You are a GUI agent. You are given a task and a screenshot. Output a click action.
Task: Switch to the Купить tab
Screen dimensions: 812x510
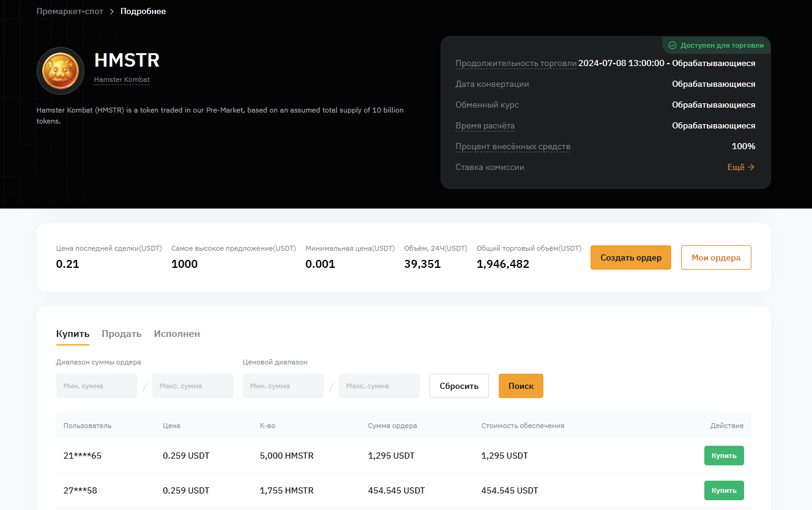pos(73,334)
